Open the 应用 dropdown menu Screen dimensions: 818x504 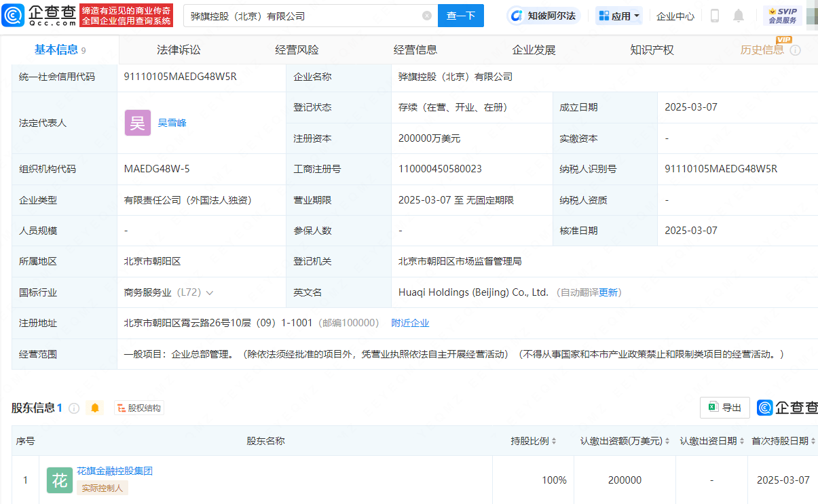tap(619, 16)
